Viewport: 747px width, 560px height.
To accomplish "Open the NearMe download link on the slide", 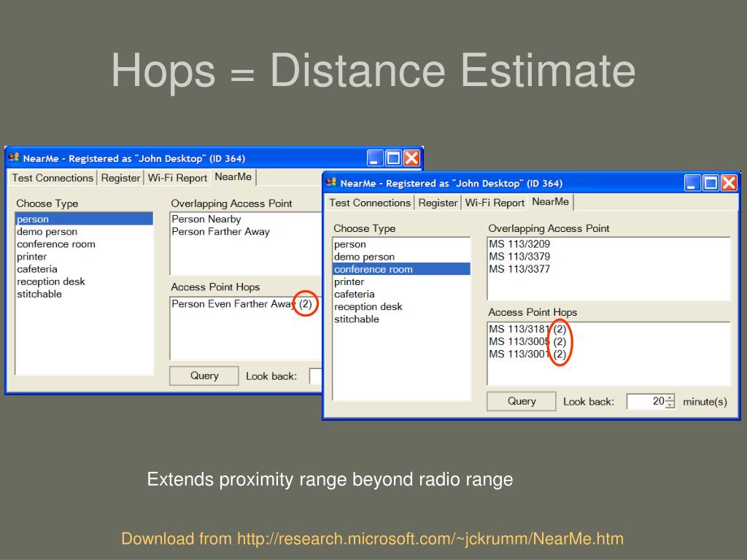I will [x=430, y=539].
